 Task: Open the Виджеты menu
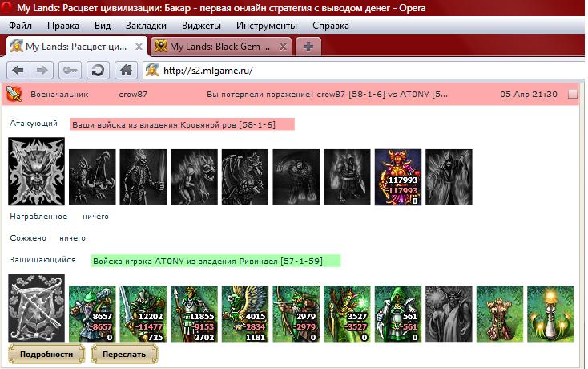[201, 26]
